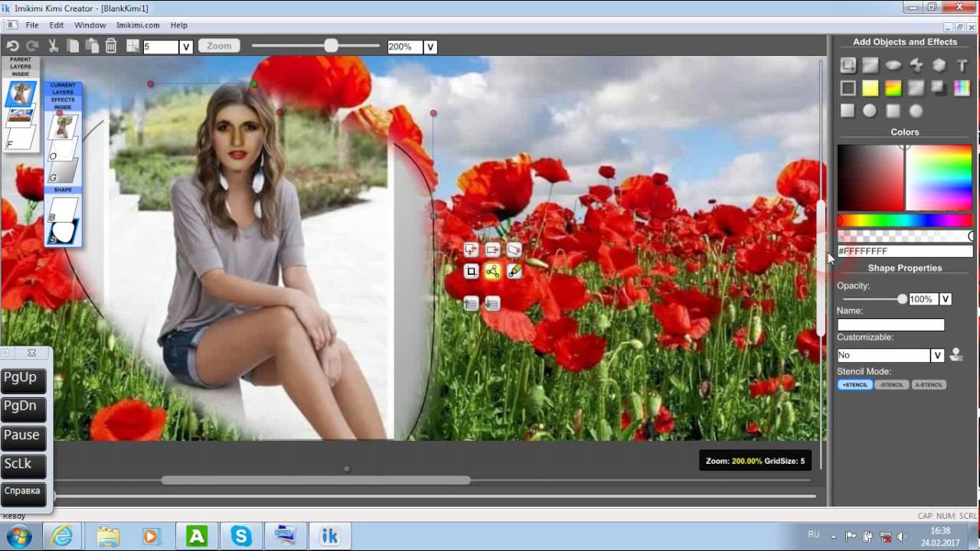Click the opacity slider handle
980x551 pixels.
902,299
